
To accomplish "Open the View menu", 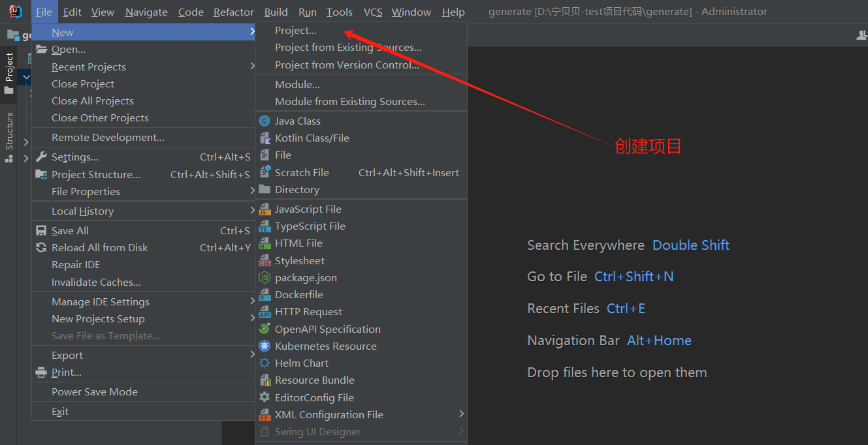I will pos(103,12).
